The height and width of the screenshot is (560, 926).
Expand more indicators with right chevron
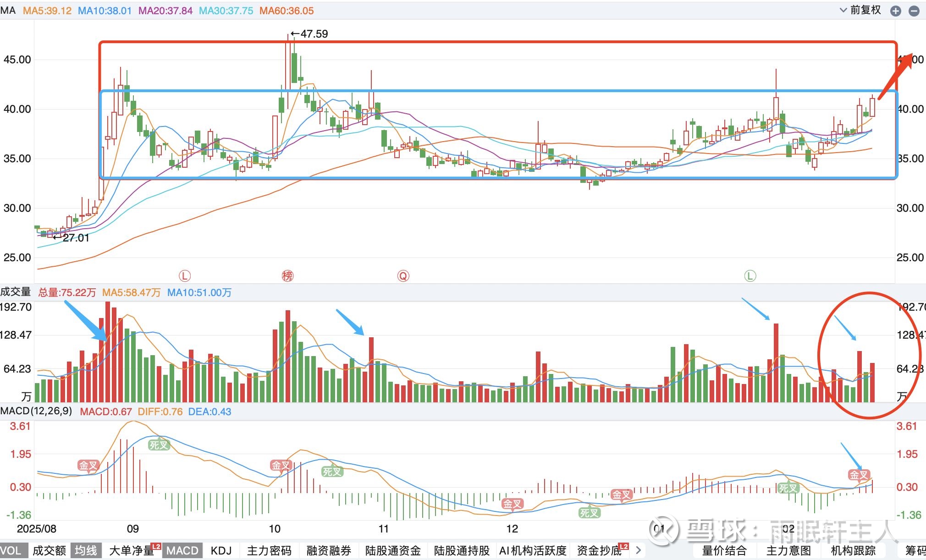[638, 550]
